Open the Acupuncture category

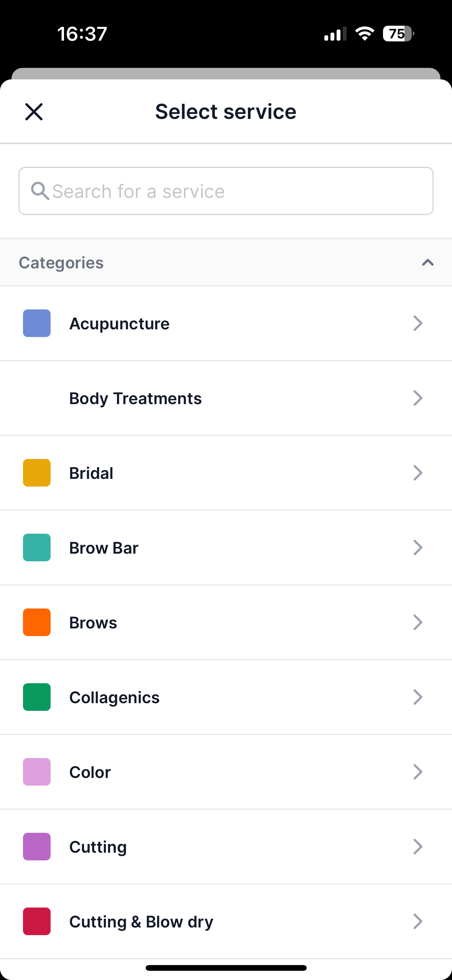tap(226, 323)
